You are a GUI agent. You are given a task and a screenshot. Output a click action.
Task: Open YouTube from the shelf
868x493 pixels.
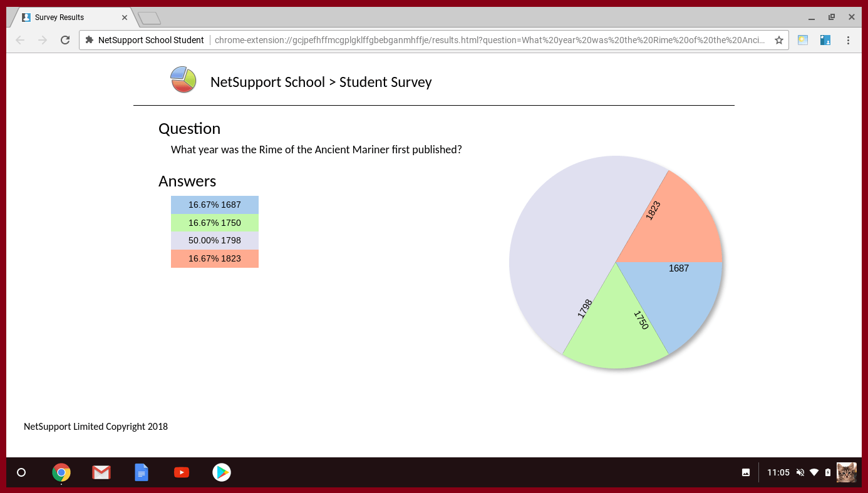coord(182,472)
